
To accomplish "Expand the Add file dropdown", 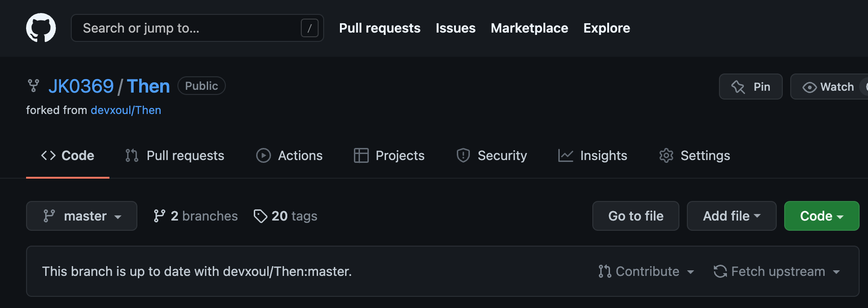I will pyautogui.click(x=732, y=216).
